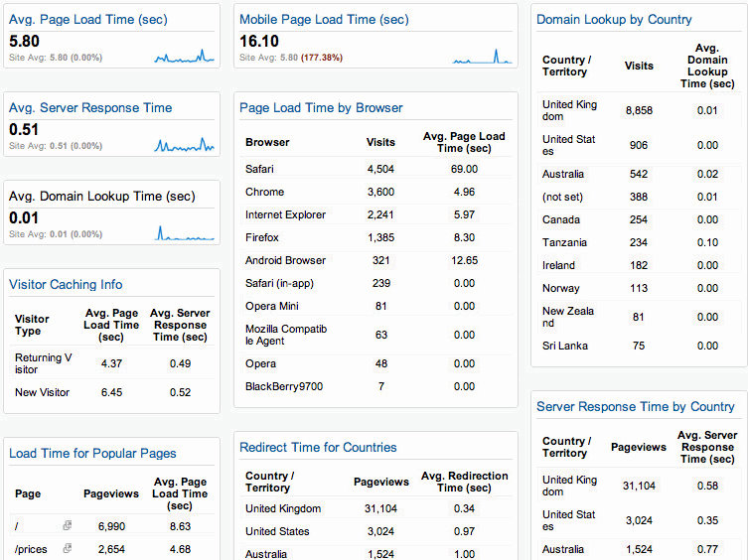Image resolution: width=748 pixels, height=560 pixels.
Task: Click the external link icon beside /prices
Action: point(68,547)
